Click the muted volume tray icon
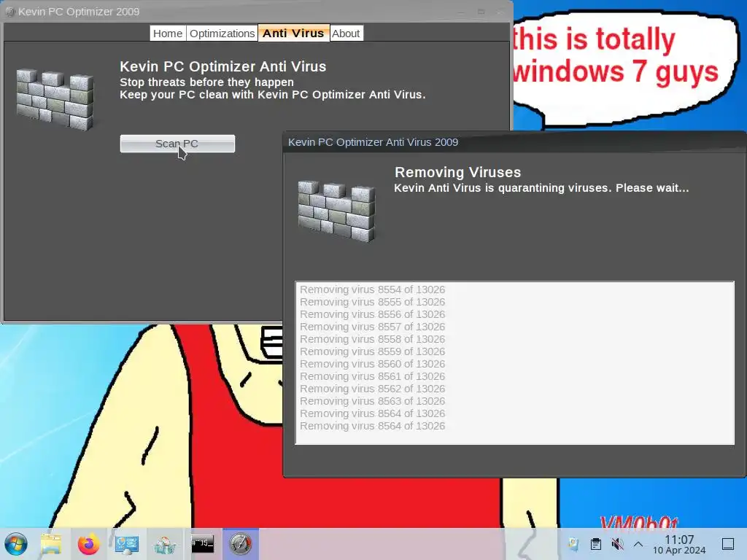Viewport: 747px width, 560px height. click(x=617, y=544)
